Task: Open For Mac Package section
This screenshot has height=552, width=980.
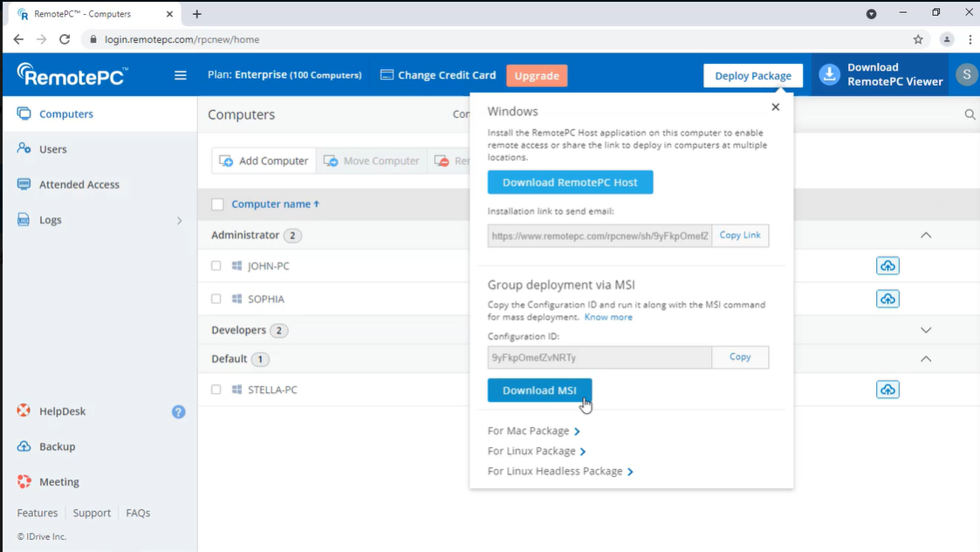Action: pyautogui.click(x=534, y=431)
